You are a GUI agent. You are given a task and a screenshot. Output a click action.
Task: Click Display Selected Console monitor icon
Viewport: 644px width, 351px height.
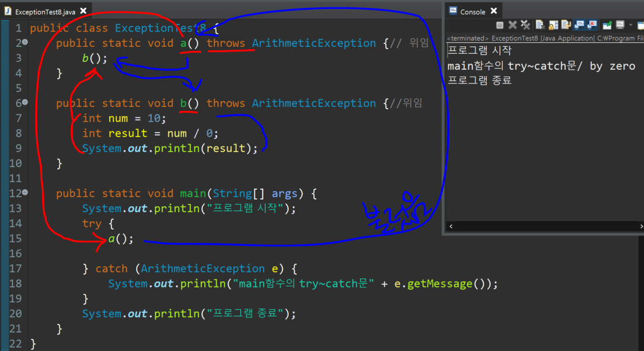620,26
